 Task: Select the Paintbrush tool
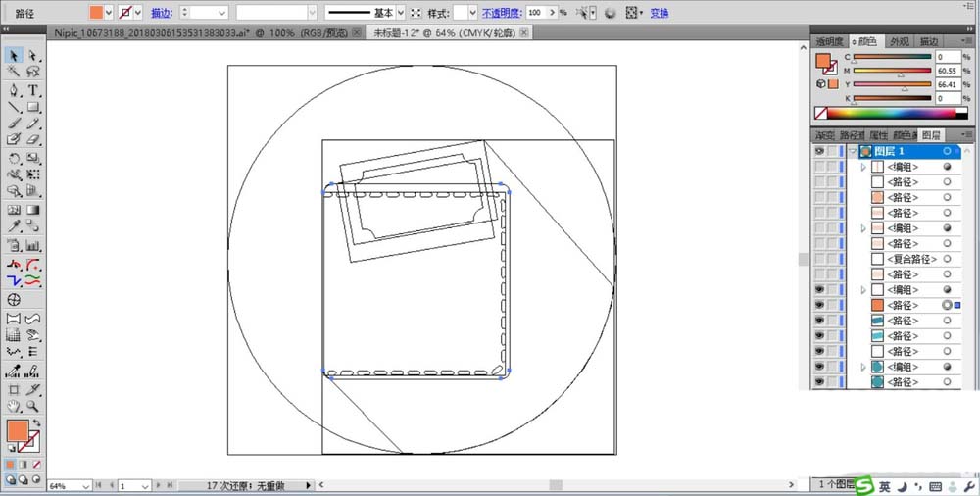tap(13, 124)
